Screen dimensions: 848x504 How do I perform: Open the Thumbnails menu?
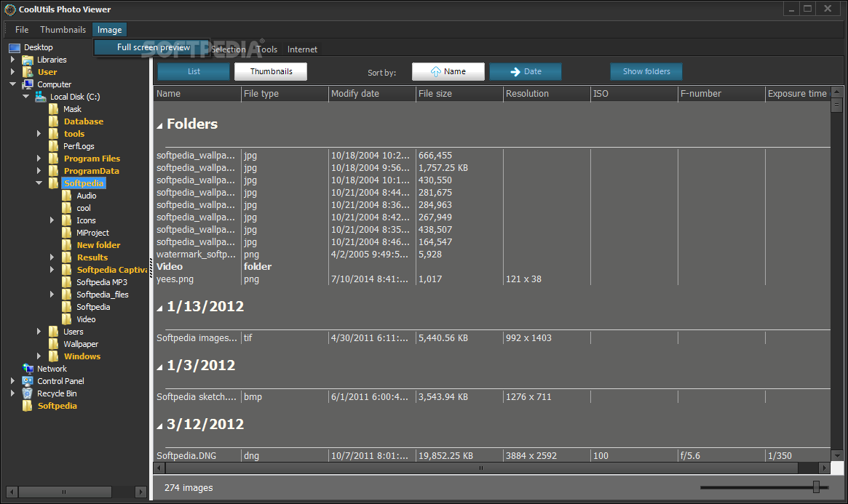(63, 30)
